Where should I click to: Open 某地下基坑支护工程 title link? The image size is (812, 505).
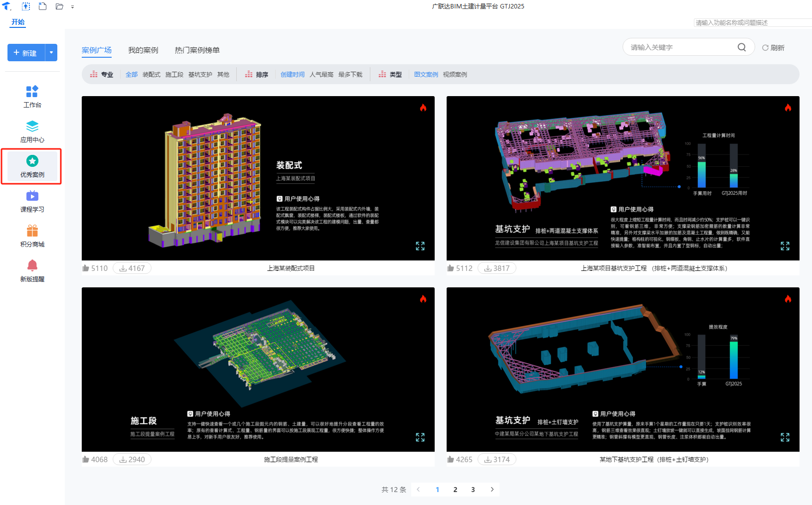click(654, 459)
